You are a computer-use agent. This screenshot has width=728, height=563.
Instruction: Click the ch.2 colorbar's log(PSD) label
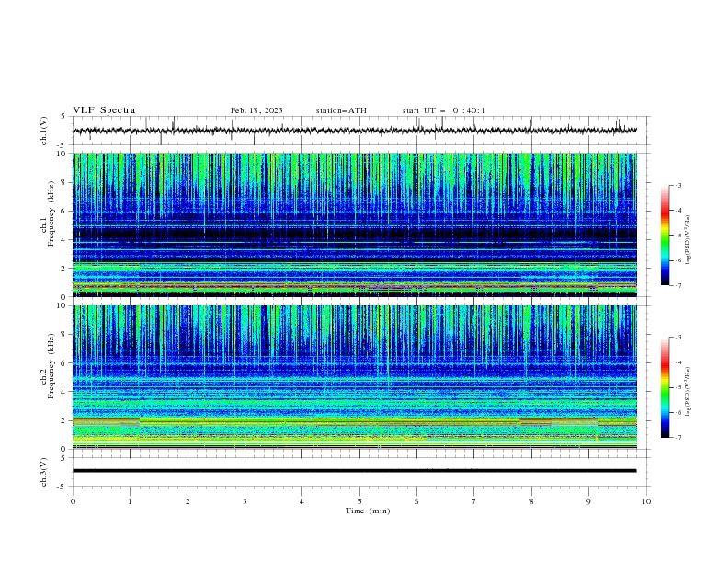click(x=688, y=392)
